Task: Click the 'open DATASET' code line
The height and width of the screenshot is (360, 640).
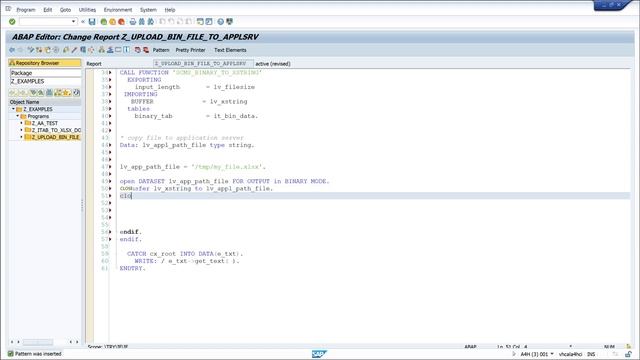Action: point(224,181)
